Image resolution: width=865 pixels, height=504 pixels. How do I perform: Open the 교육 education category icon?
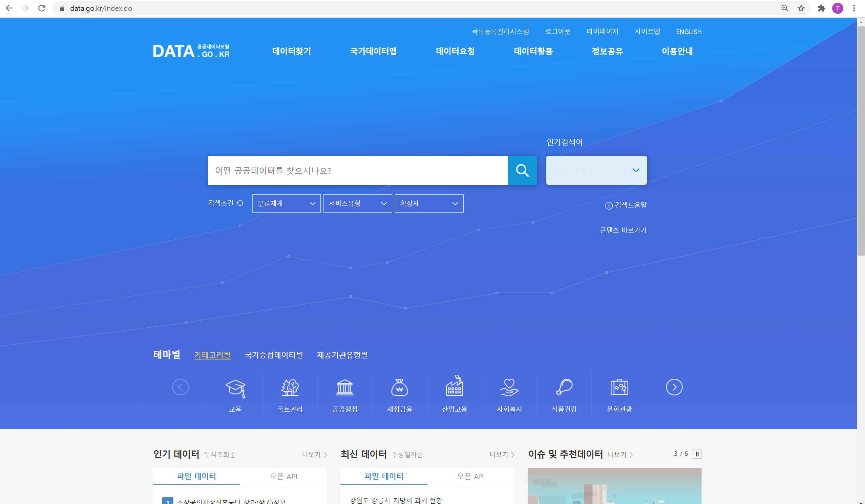pyautogui.click(x=235, y=388)
